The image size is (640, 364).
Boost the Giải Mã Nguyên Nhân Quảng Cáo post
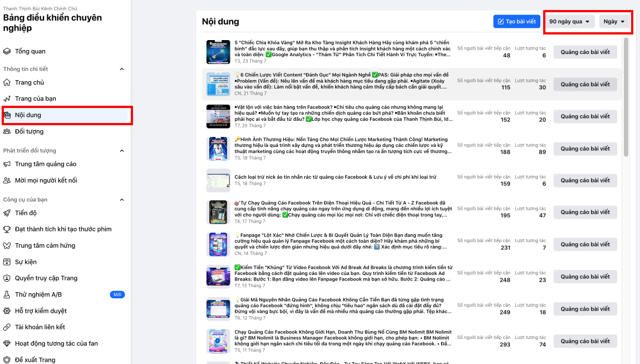pos(585,309)
